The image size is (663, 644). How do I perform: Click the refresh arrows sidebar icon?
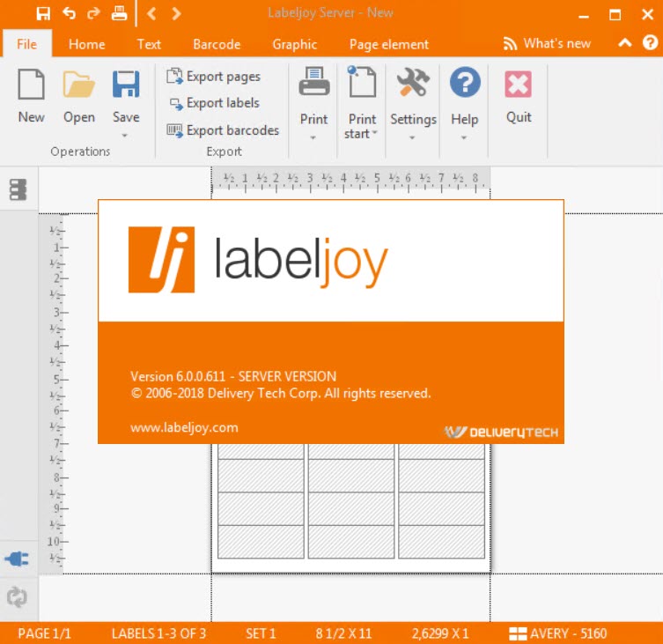pyautogui.click(x=17, y=596)
